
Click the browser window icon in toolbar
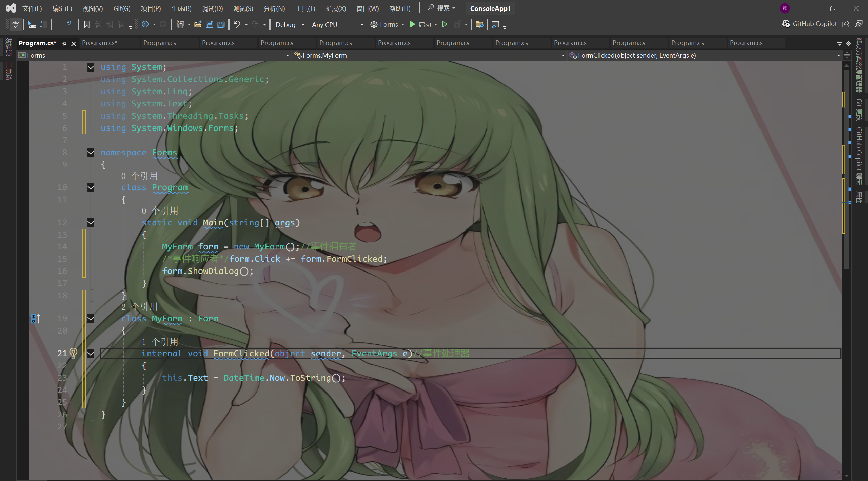495,25
